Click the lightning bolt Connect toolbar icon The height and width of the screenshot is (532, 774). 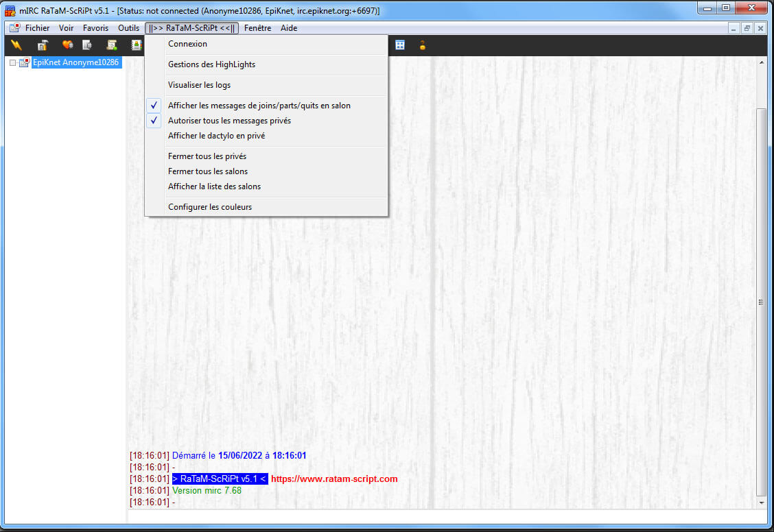point(16,45)
